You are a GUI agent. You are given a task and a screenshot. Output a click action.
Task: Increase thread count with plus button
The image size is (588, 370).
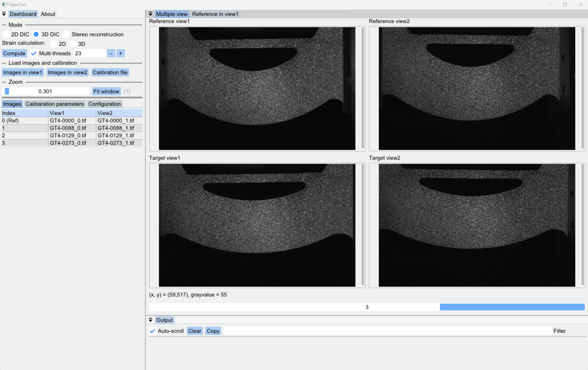[121, 53]
